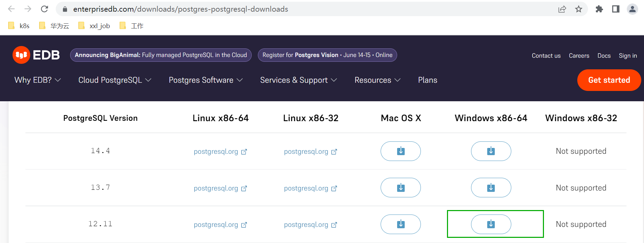644x243 pixels.
Task: Download PostgreSQL 13.7 for Windows x86-64
Action: (491, 188)
